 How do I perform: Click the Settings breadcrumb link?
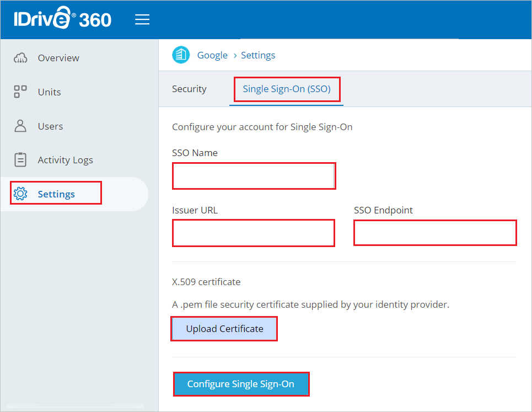click(x=258, y=55)
